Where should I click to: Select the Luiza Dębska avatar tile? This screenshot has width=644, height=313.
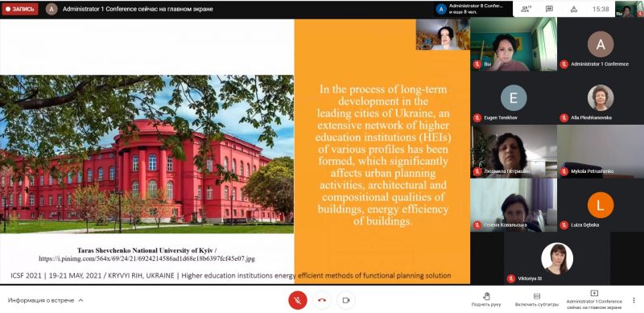pyautogui.click(x=601, y=205)
